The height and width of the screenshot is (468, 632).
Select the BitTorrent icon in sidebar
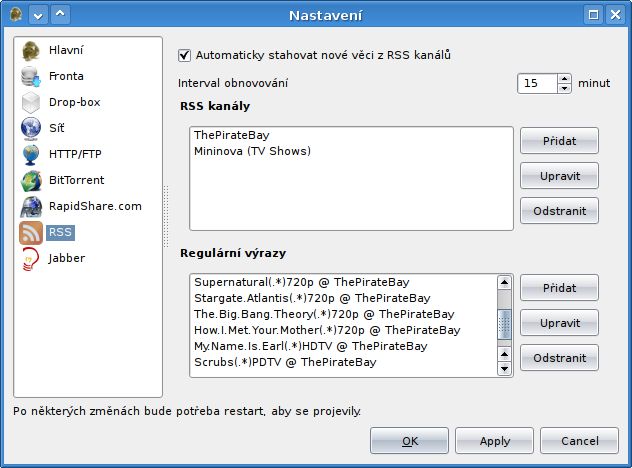pos(31,181)
